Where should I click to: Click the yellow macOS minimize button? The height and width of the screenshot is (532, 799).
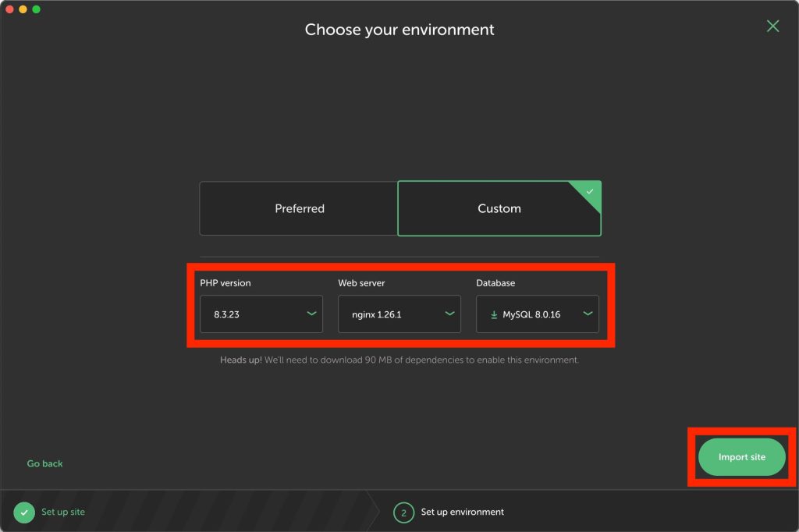[23, 9]
